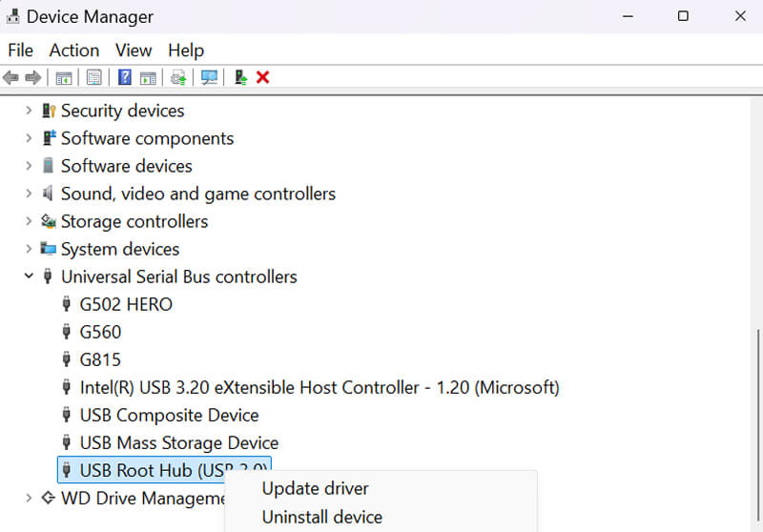The height and width of the screenshot is (532, 763).
Task: Select the USB Root Hub (USB 3.0) entry
Action: coord(164,470)
